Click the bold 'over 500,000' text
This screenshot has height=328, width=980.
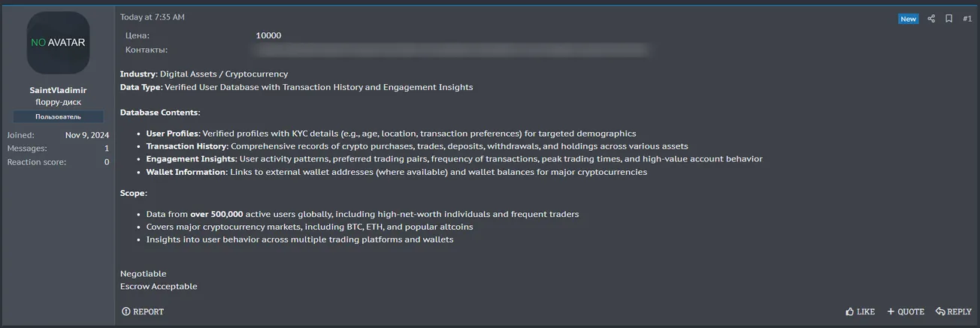(216, 214)
